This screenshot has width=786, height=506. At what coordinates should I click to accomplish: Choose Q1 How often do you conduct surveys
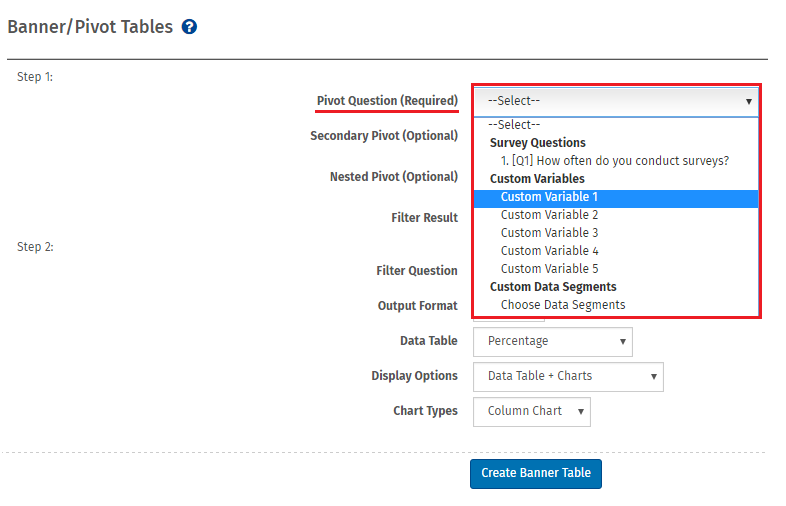(616, 160)
